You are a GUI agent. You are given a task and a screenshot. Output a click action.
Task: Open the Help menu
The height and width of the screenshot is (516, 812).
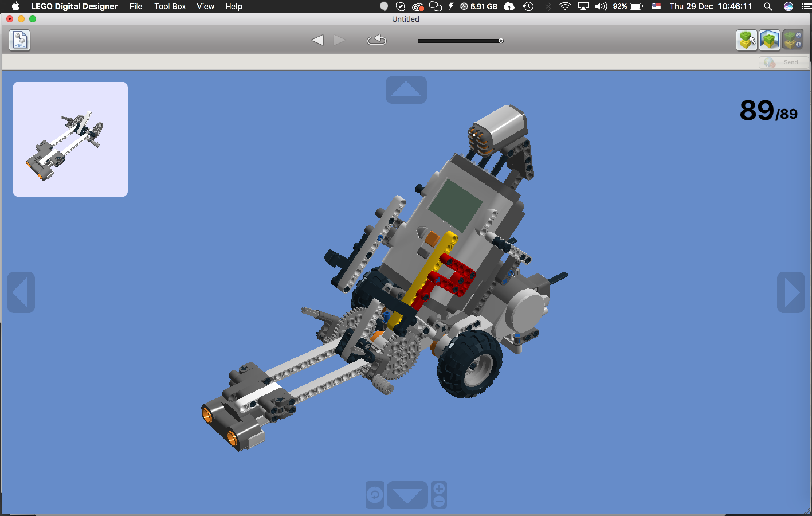pos(233,6)
